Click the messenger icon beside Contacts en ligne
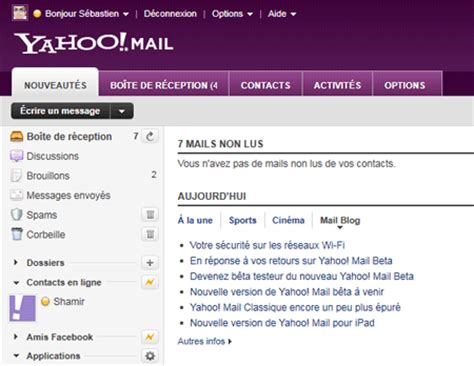Screen dimensions: 474x366 [x=150, y=282]
